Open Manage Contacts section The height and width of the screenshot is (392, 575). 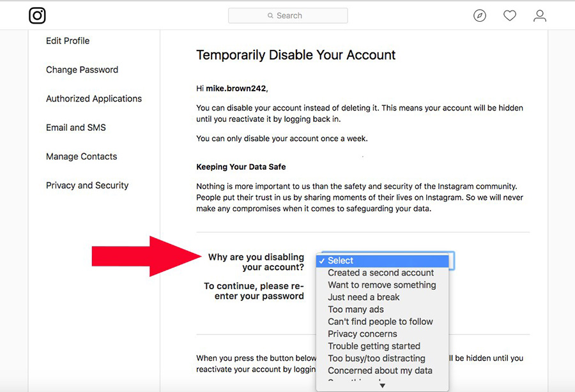(x=81, y=156)
